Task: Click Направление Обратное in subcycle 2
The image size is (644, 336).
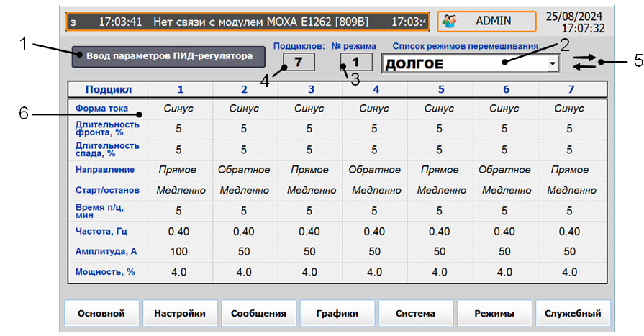Action: 244,170
